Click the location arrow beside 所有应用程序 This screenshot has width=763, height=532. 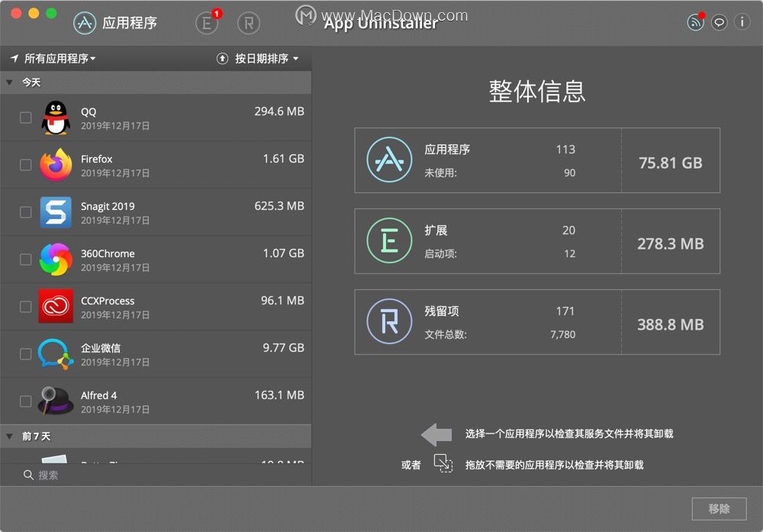[14, 59]
